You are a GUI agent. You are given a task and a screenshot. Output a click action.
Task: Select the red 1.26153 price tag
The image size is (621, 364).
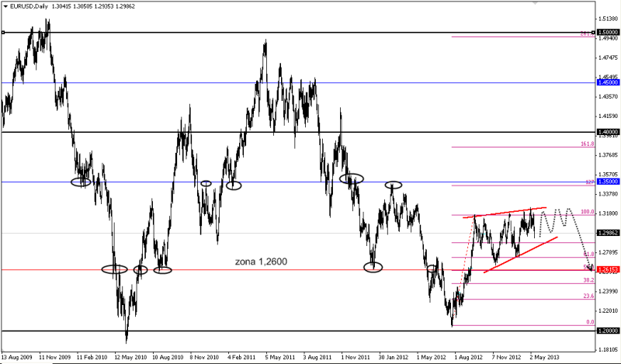[x=606, y=270]
